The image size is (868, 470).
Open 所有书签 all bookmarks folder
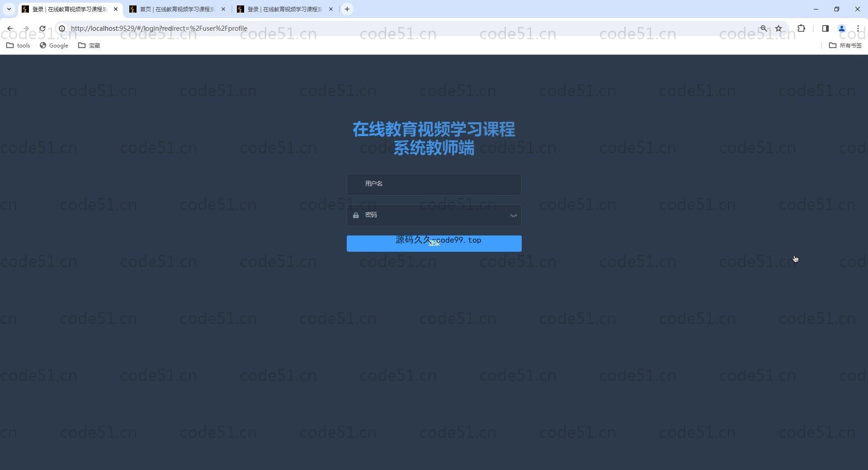point(845,45)
